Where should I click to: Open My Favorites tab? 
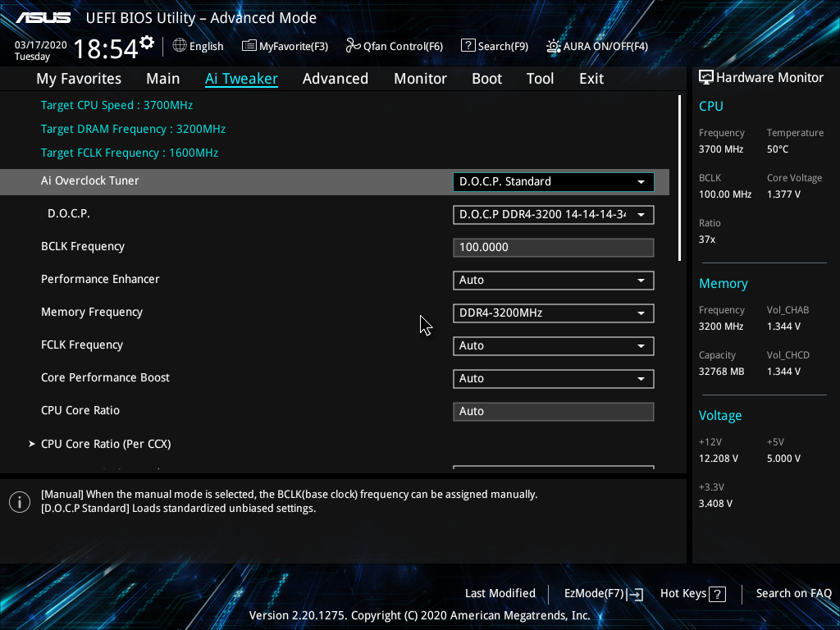(x=79, y=79)
